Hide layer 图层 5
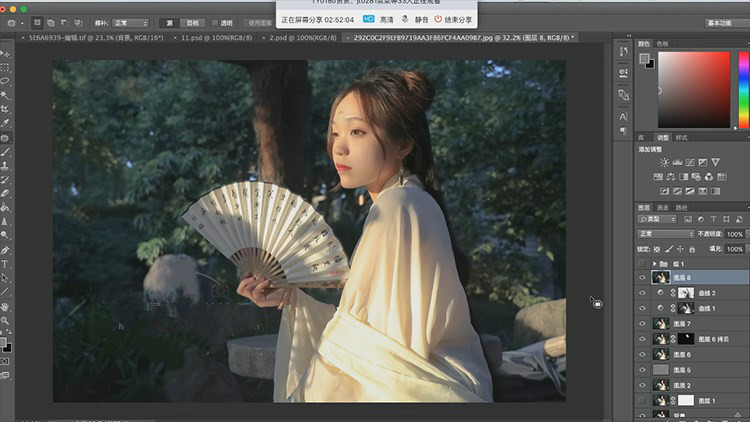Viewport: 750px width, 422px height. pyautogui.click(x=642, y=370)
